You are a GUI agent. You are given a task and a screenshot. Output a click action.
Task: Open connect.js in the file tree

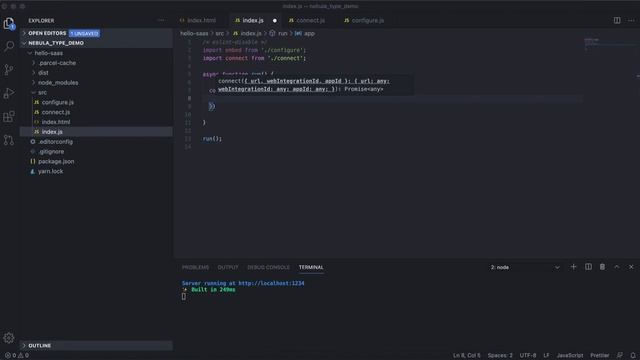96,112
